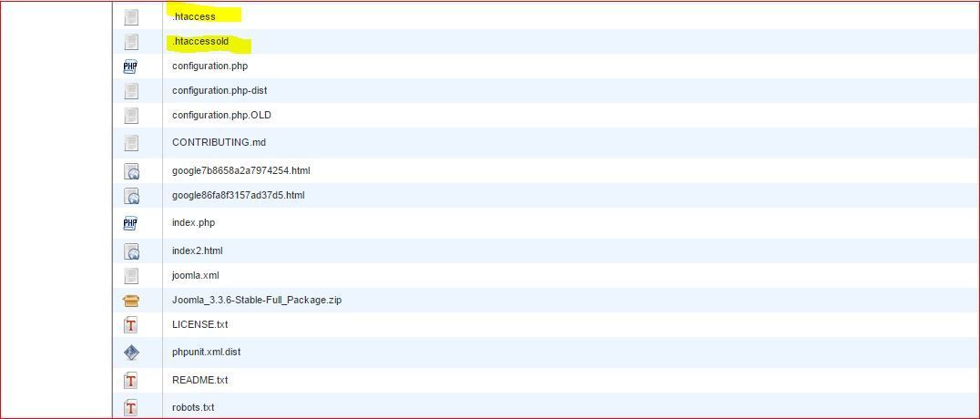
Task: Click the icon beside phpunit.xml.dist
Action: (130, 353)
